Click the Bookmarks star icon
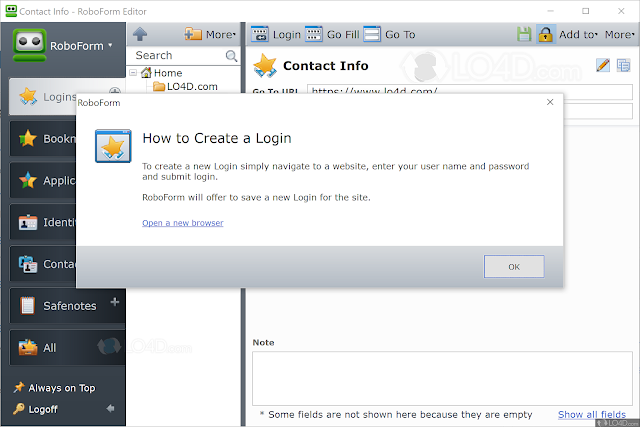Viewport: 640px width, 427px height. (x=28, y=138)
